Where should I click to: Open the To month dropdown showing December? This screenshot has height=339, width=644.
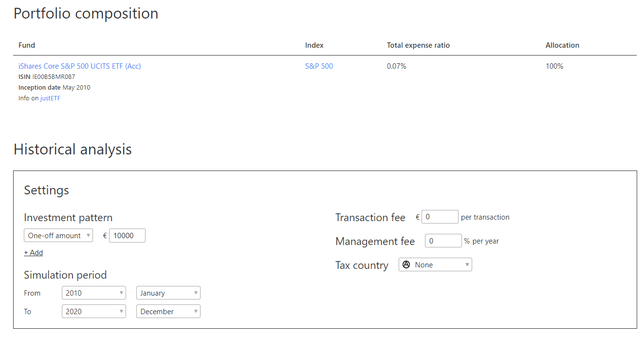click(x=168, y=312)
